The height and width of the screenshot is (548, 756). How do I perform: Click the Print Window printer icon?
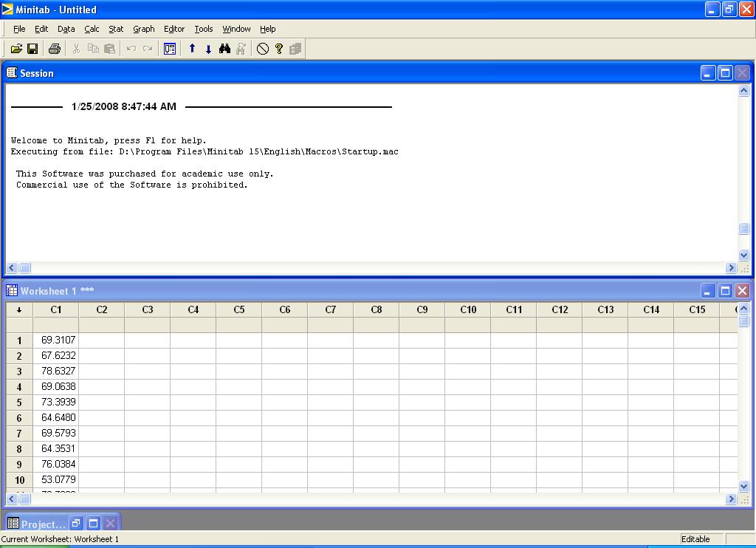click(54, 49)
